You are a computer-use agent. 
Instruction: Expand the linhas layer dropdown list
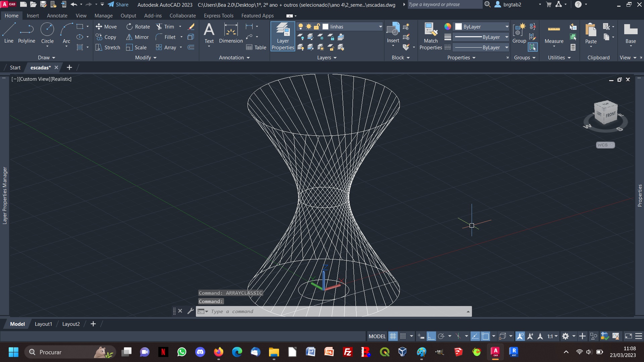click(380, 26)
